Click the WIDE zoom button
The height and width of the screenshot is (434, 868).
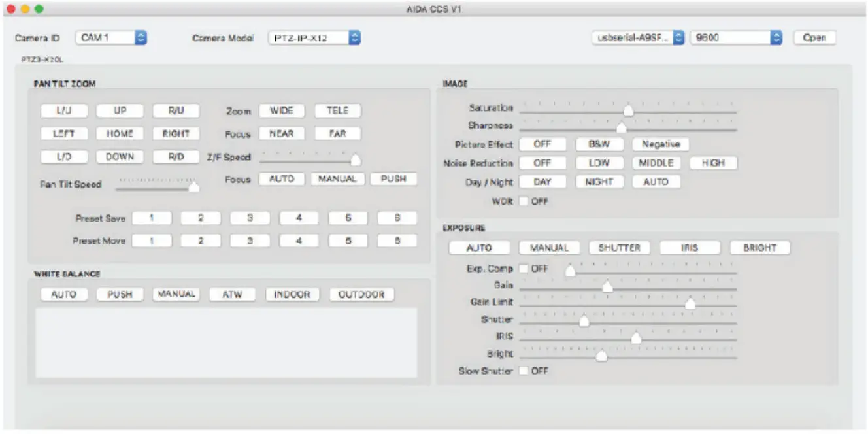click(282, 110)
